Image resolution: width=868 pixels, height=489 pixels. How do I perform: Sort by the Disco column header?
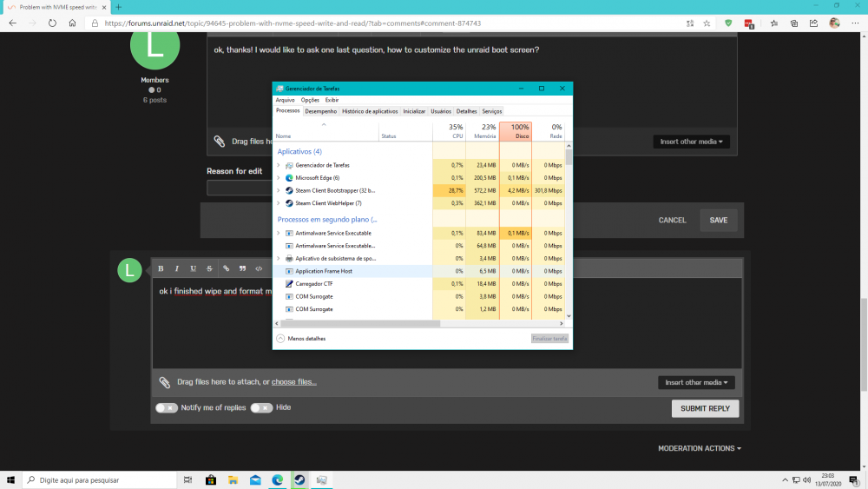tap(516, 131)
